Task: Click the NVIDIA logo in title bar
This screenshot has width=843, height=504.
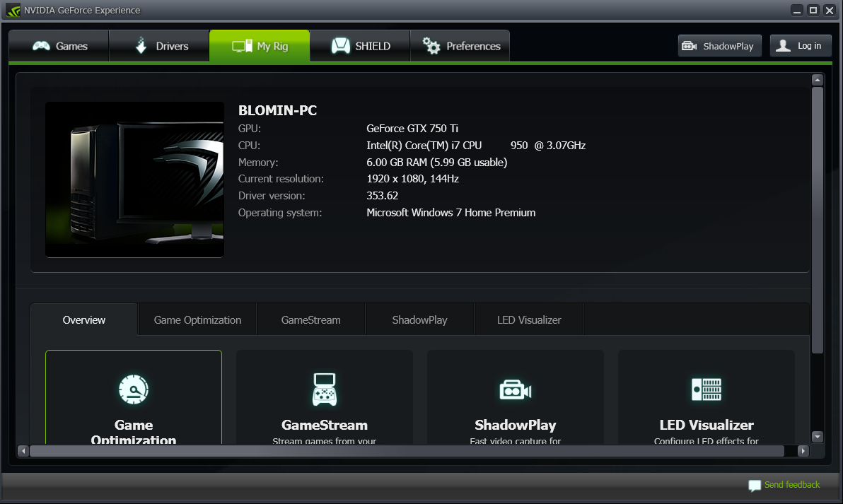Action: [13, 10]
